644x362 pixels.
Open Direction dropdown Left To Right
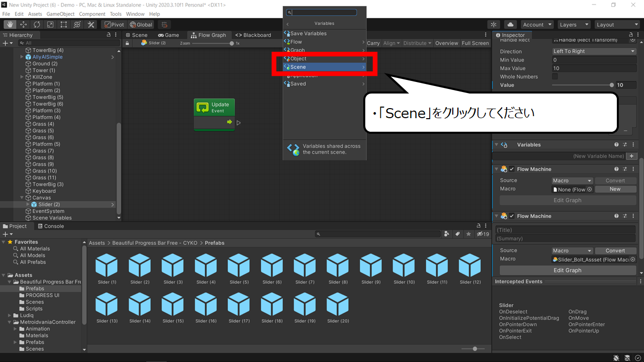tap(594, 51)
